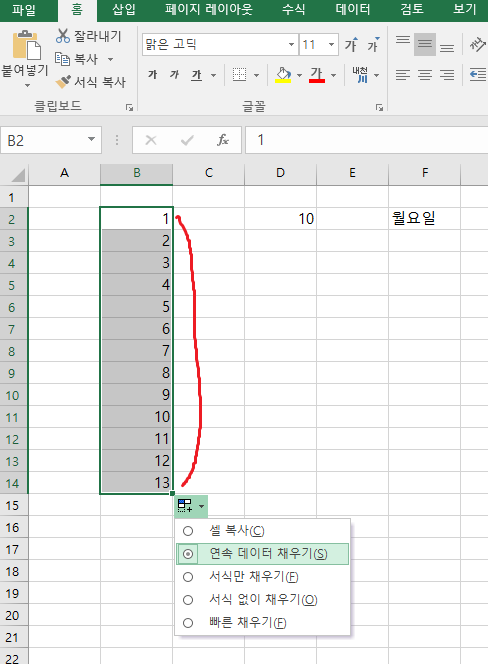The image size is (488, 664).
Task: Open font color dropdown arrow
Action: pyautogui.click(x=334, y=75)
